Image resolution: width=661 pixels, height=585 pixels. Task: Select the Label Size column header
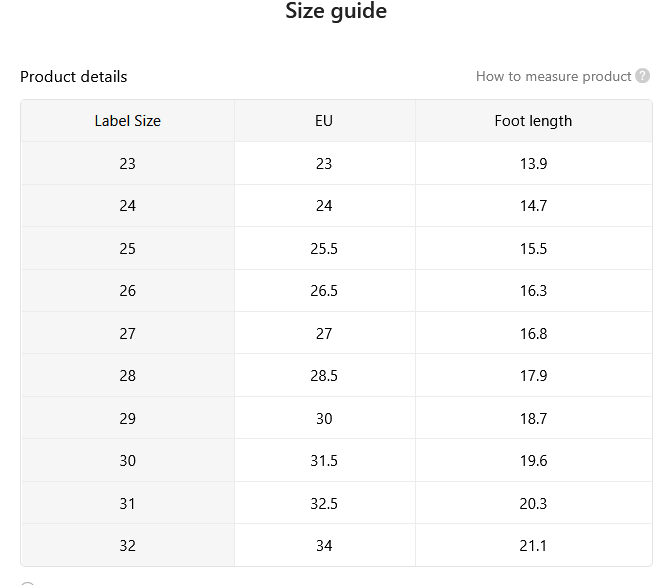[x=128, y=121]
